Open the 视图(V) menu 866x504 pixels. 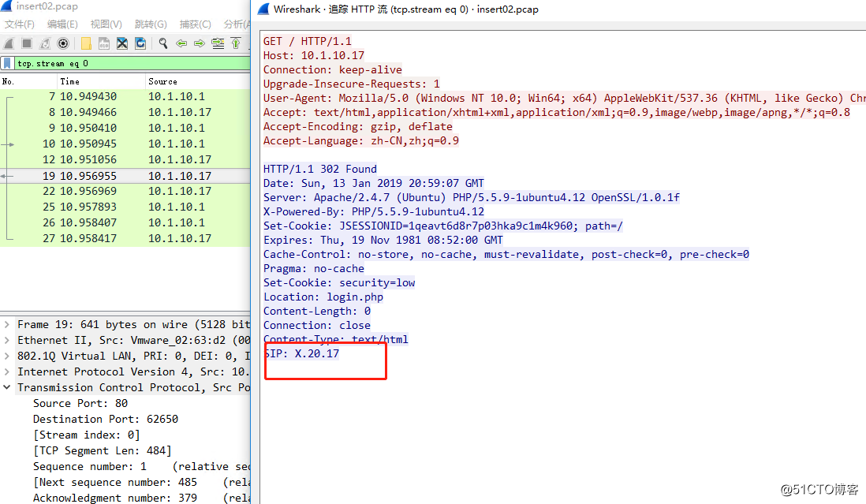pyautogui.click(x=106, y=24)
